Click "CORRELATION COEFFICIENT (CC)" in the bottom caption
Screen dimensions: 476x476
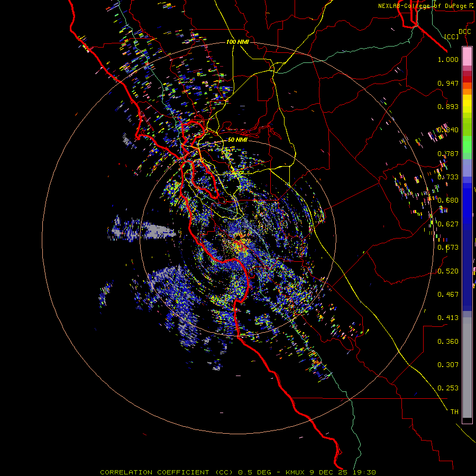[167, 472]
